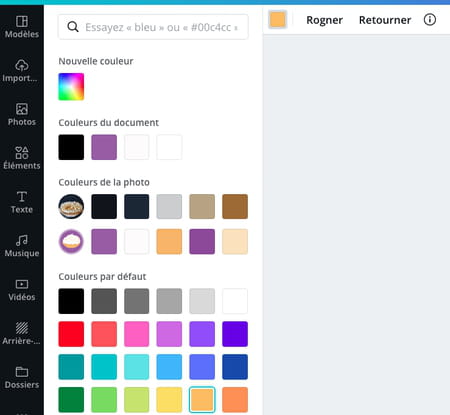The height and width of the screenshot is (415, 450).
Task: Open the Photos sidebar panel
Action: [x=22, y=114]
